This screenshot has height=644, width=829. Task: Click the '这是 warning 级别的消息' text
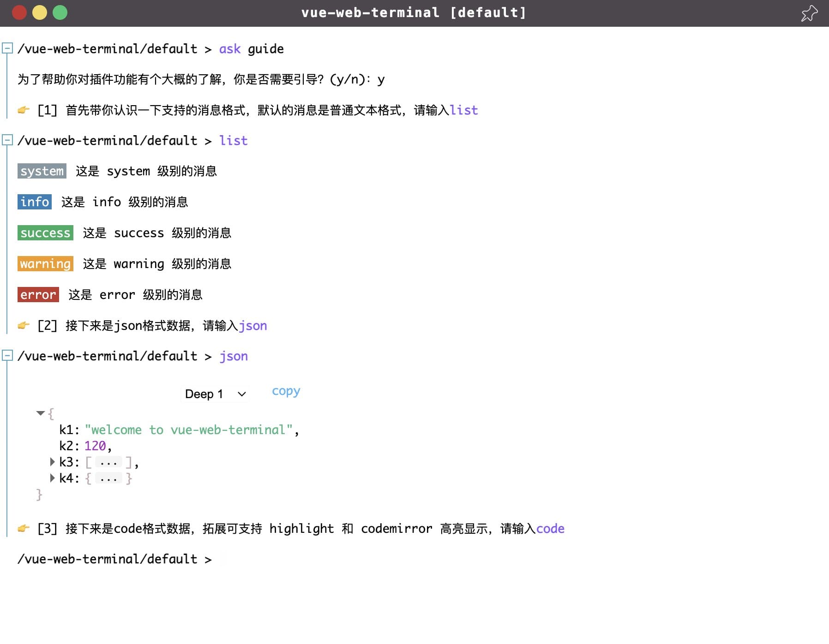[x=157, y=264]
